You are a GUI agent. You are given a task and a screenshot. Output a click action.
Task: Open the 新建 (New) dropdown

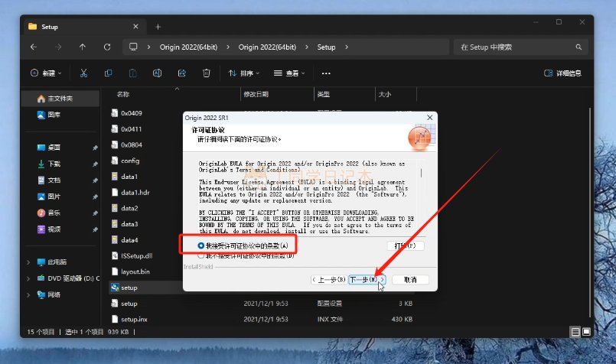[47, 73]
